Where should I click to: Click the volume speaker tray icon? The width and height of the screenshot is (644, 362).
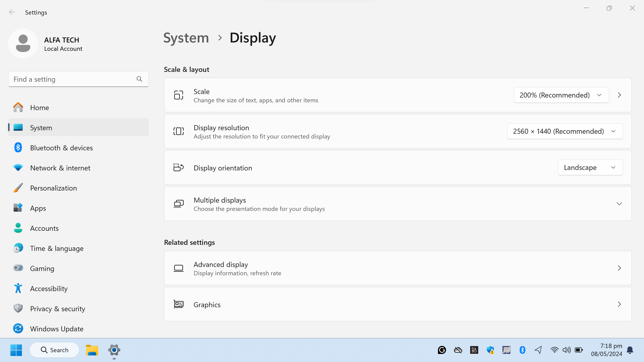pyautogui.click(x=567, y=350)
